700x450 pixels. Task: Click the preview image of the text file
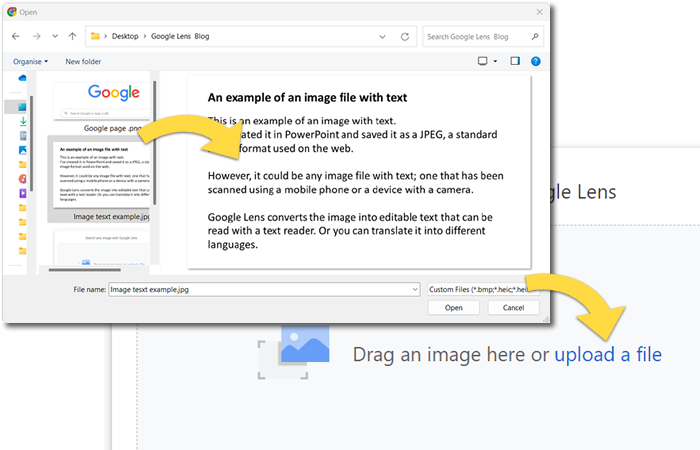pyautogui.click(x=359, y=172)
